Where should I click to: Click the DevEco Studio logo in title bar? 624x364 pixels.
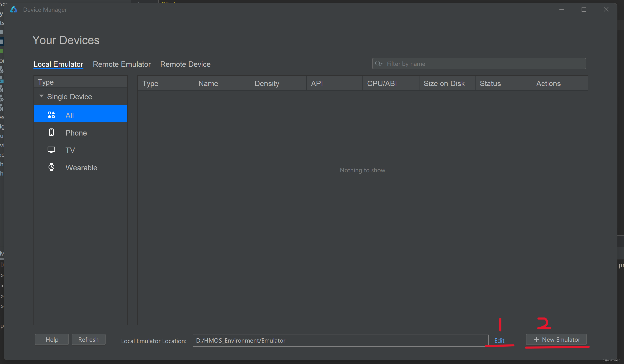pyautogui.click(x=14, y=10)
